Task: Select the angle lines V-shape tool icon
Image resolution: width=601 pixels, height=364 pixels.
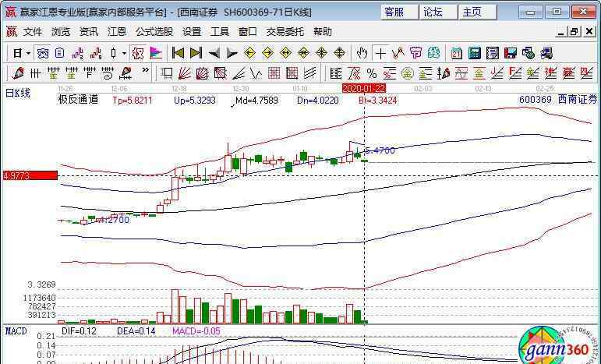Action: 256,72
